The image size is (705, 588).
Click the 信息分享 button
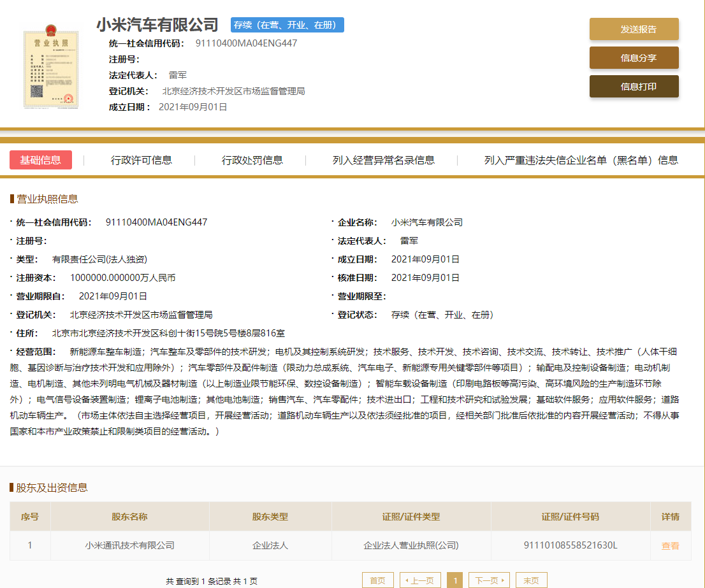pyautogui.click(x=634, y=58)
